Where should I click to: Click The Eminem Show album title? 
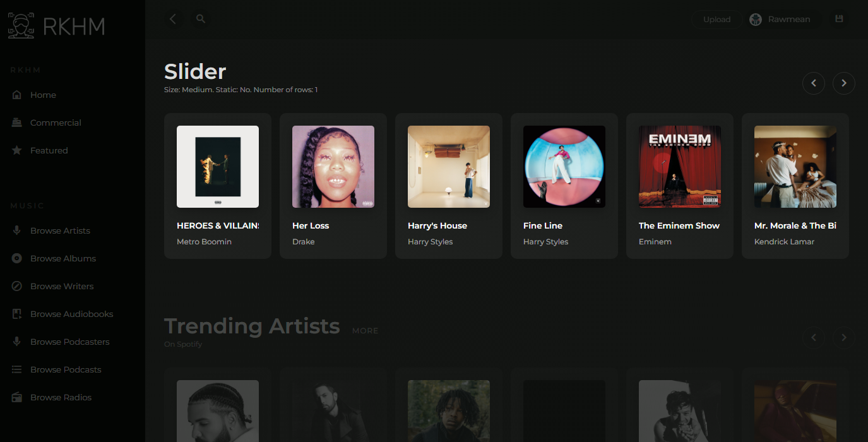679,225
